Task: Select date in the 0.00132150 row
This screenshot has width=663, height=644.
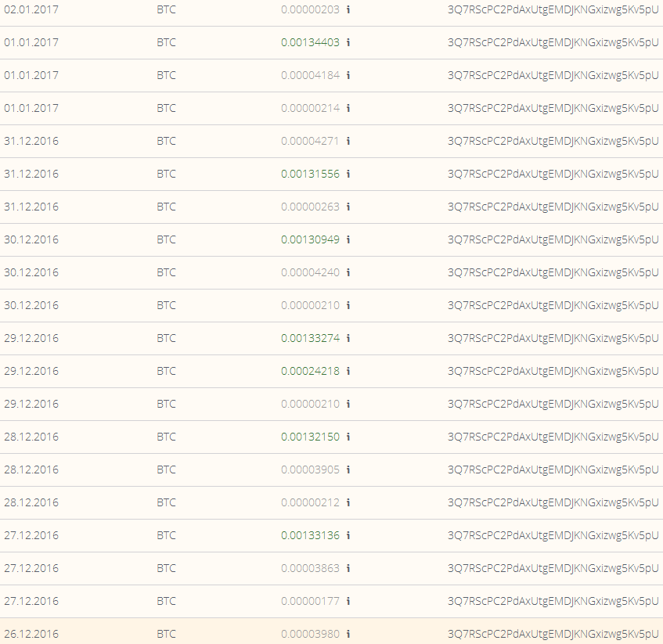Action: [31, 437]
